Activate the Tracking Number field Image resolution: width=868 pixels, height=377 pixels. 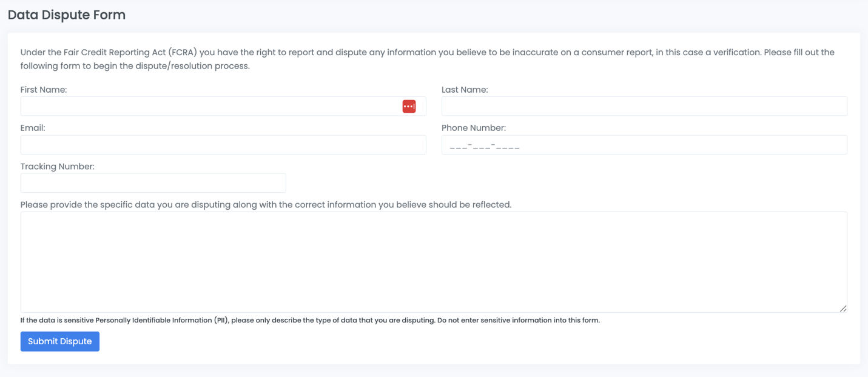[152, 182]
